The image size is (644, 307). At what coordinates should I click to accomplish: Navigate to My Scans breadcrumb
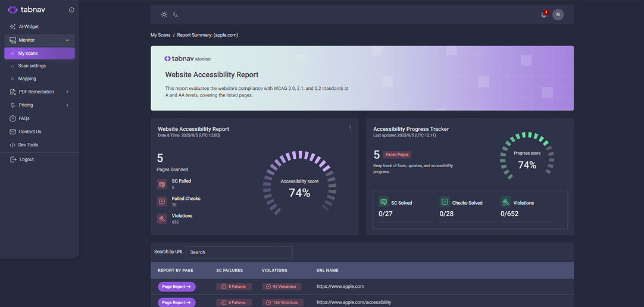tap(161, 35)
